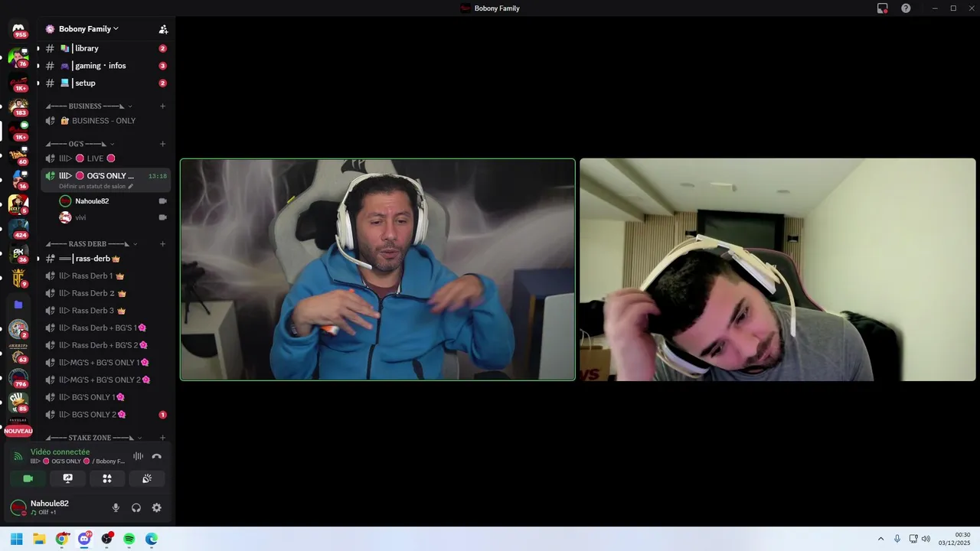The width and height of the screenshot is (980, 551).
Task: Create a channel in the BUSINESS category
Action: [x=162, y=106]
